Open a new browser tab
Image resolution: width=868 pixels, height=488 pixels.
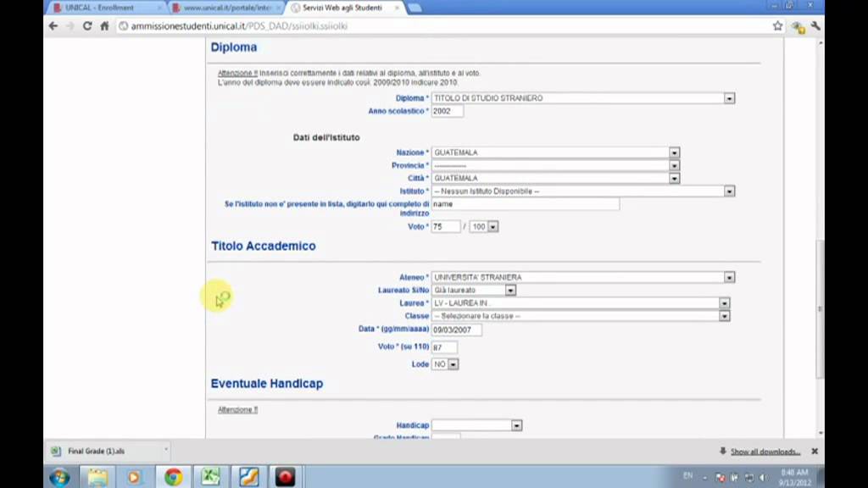tap(414, 8)
